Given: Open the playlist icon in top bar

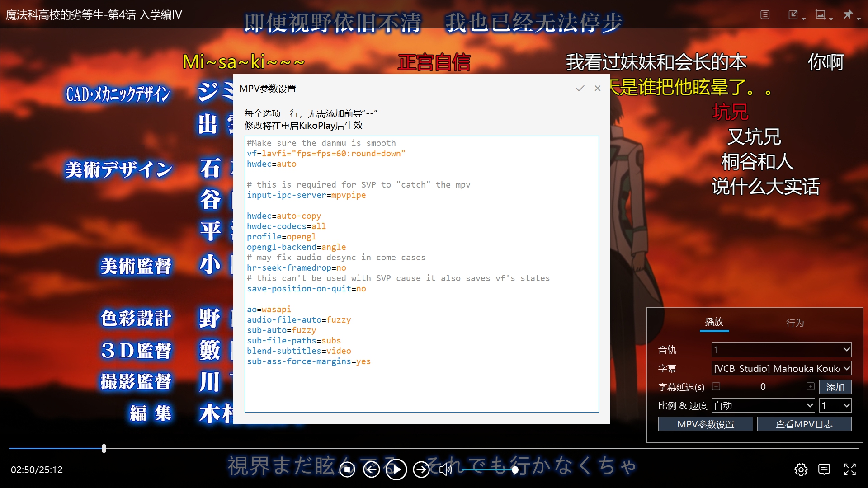Looking at the screenshot, I should click(765, 15).
